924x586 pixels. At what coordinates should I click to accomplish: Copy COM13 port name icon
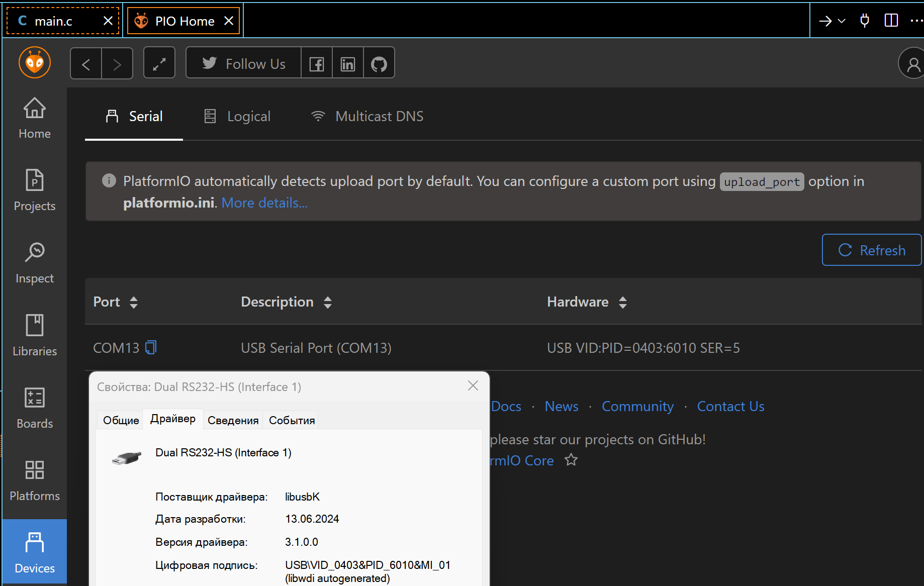[x=151, y=347]
